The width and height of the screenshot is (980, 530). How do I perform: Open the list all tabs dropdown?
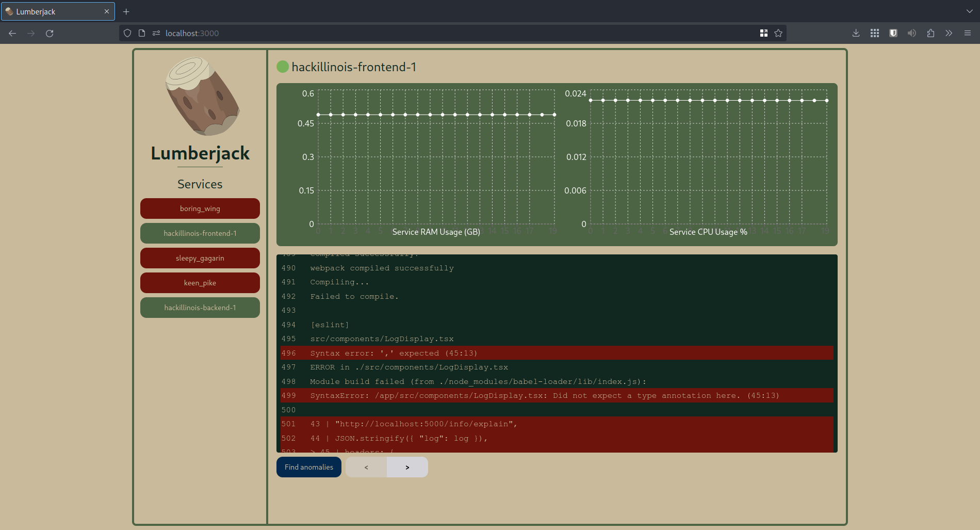pos(969,11)
